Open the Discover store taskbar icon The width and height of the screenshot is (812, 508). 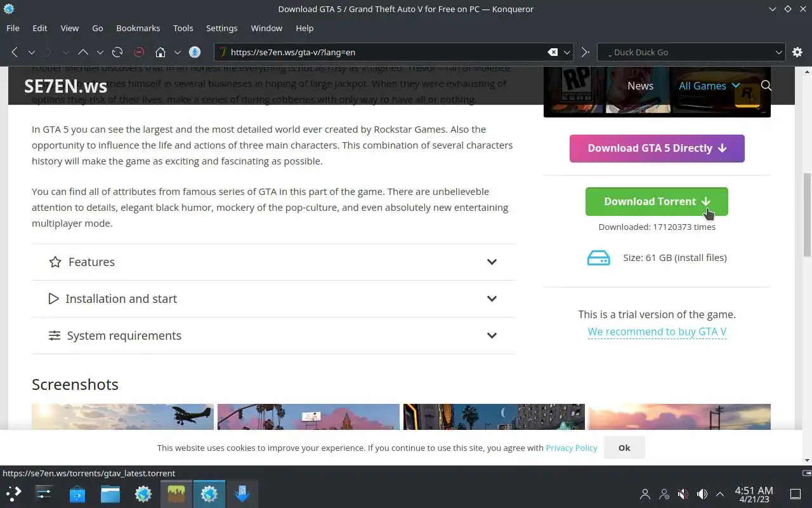coord(77,493)
